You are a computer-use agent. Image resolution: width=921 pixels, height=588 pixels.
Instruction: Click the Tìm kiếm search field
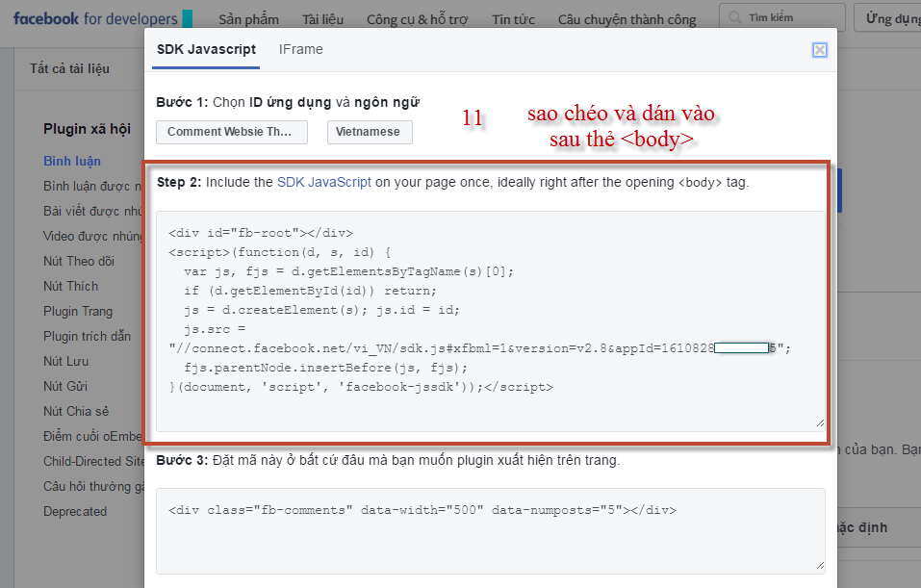point(782,17)
